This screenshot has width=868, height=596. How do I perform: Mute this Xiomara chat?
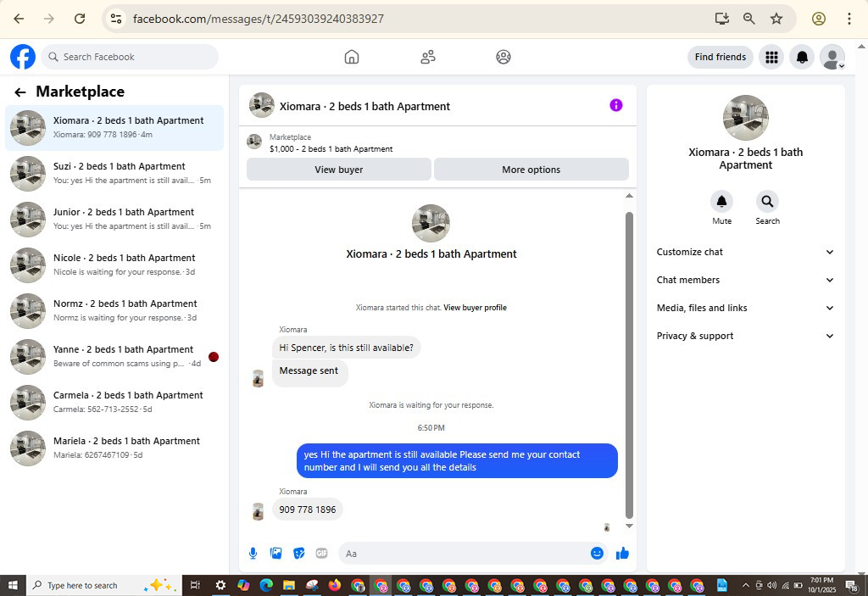[x=722, y=202]
